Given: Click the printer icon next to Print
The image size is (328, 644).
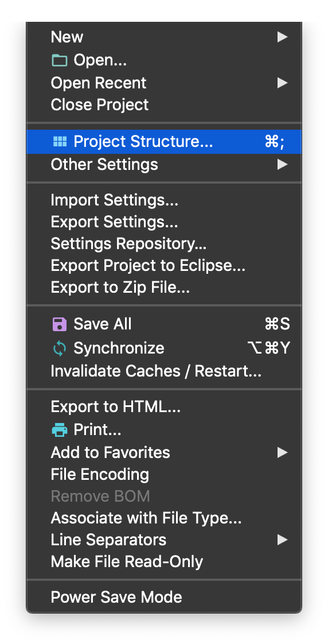Looking at the screenshot, I should point(60,430).
